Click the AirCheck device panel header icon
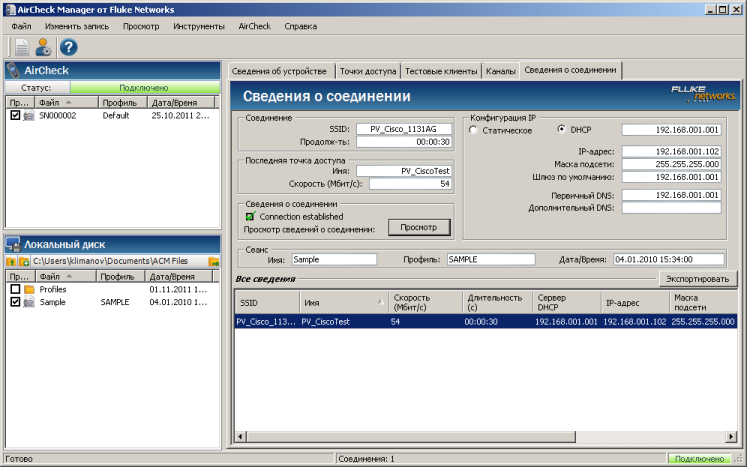Screen dimensions: 747x467 click(13, 71)
